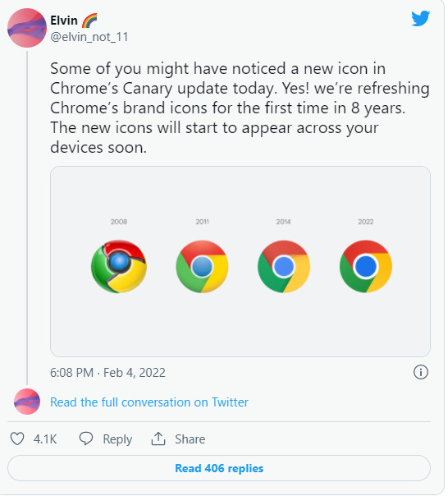Open the @elvin_not_11 handle
448x496 pixels.
(89, 37)
